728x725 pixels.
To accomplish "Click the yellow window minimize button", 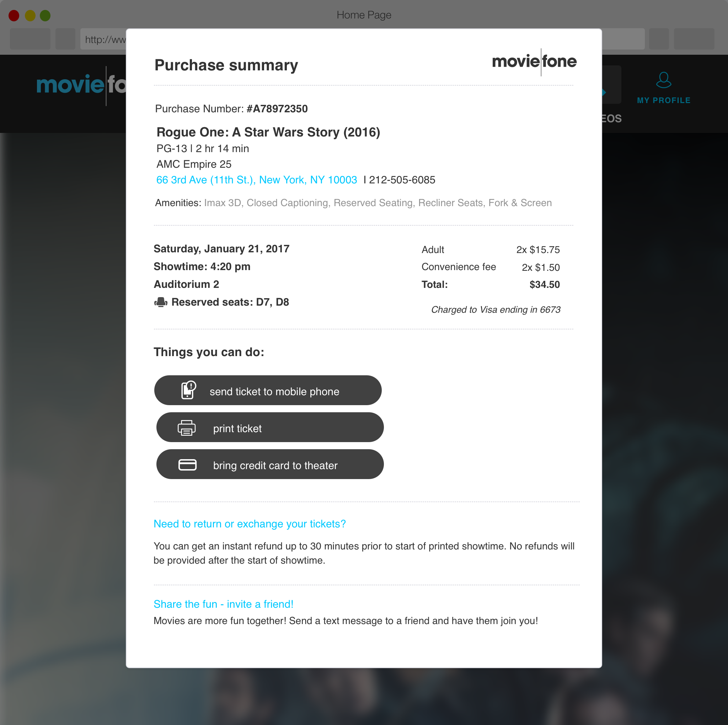I will click(x=30, y=15).
